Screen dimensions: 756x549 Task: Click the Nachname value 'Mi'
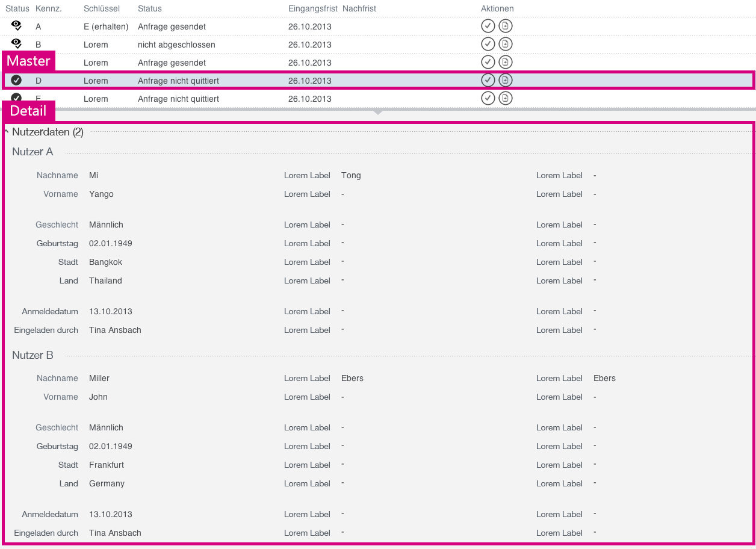click(x=94, y=175)
